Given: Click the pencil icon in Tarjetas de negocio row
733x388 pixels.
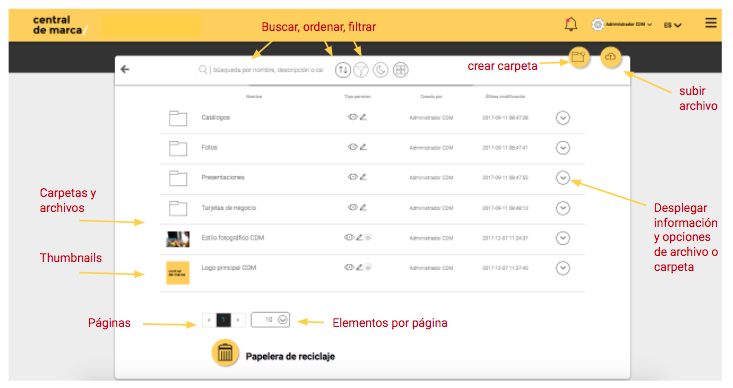Looking at the screenshot, I should click(363, 207).
